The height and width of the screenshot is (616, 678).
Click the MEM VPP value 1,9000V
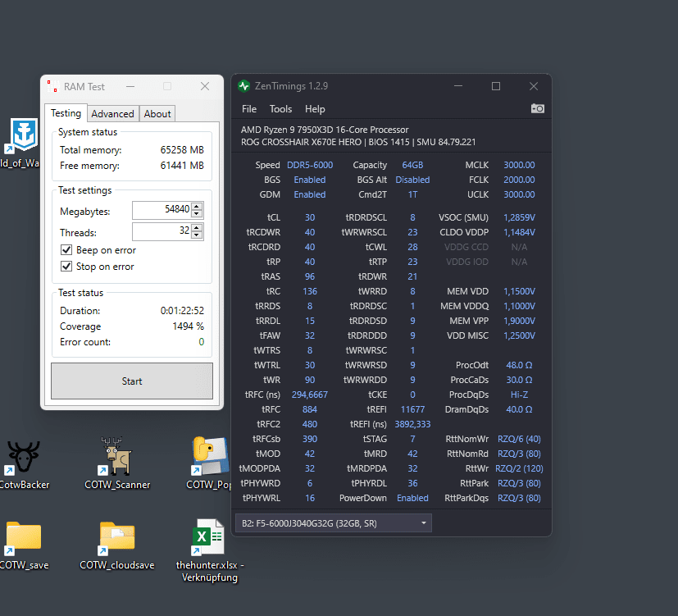519,321
